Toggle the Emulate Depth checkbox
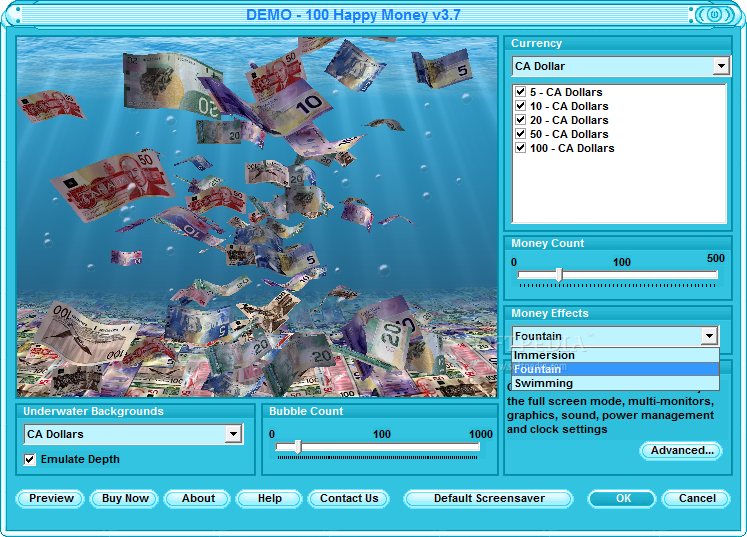The height and width of the screenshot is (537, 747). (30, 459)
